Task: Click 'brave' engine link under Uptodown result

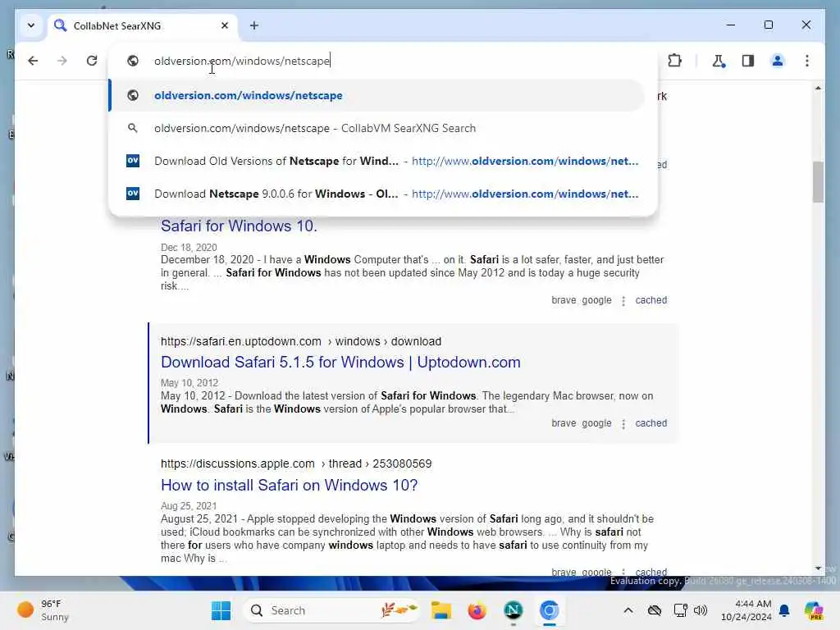Action: pyautogui.click(x=564, y=423)
